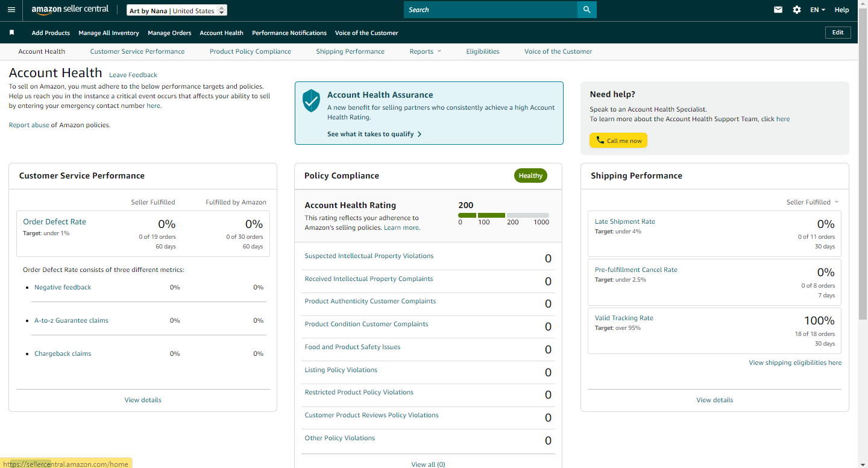Open the EN language dropdown
868x468 pixels.
click(x=817, y=10)
